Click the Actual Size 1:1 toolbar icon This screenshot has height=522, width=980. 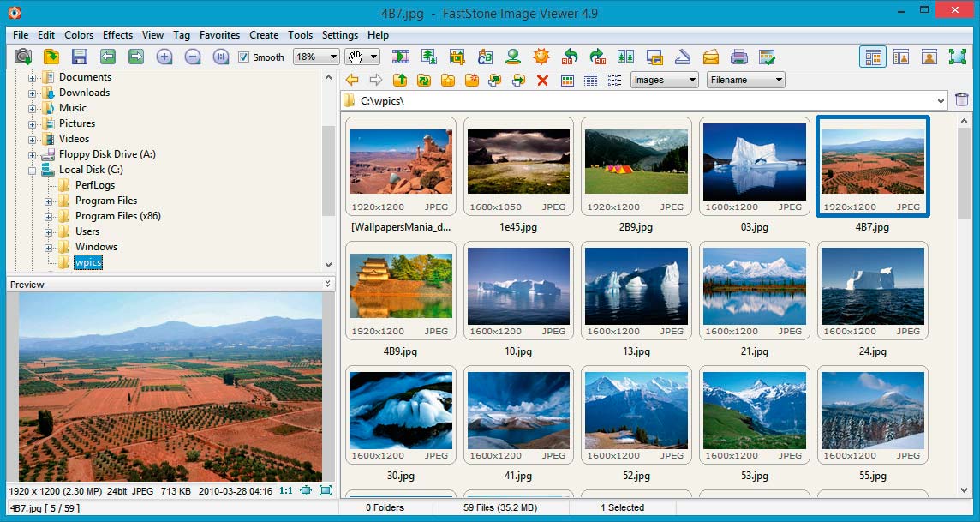(x=221, y=57)
